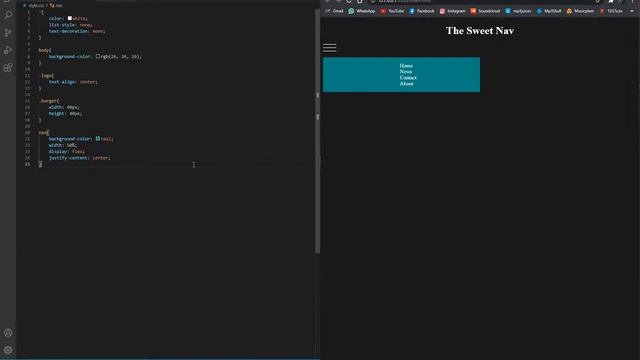
Task: Click the hamburger menu icon on webpage
Action: (329, 48)
